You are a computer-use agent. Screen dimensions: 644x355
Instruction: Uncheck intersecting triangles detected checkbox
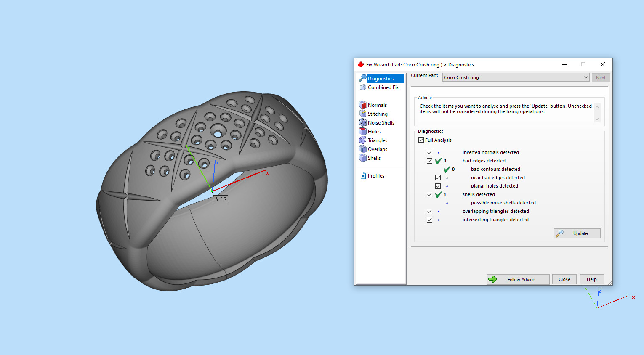[x=429, y=220]
